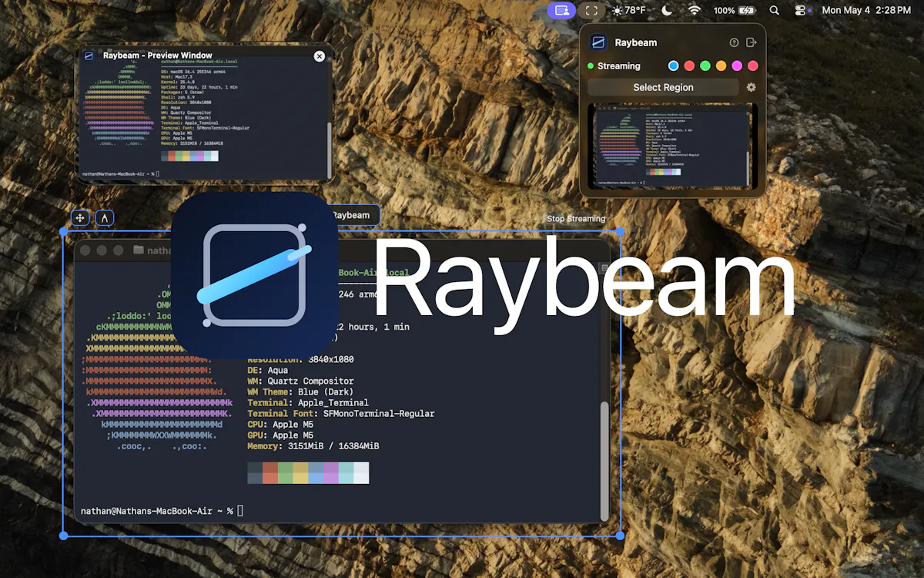Click the green Streaming status indicator
This screenshot has width=924, height=578.
pyautogui.click(x=591, y=66)
